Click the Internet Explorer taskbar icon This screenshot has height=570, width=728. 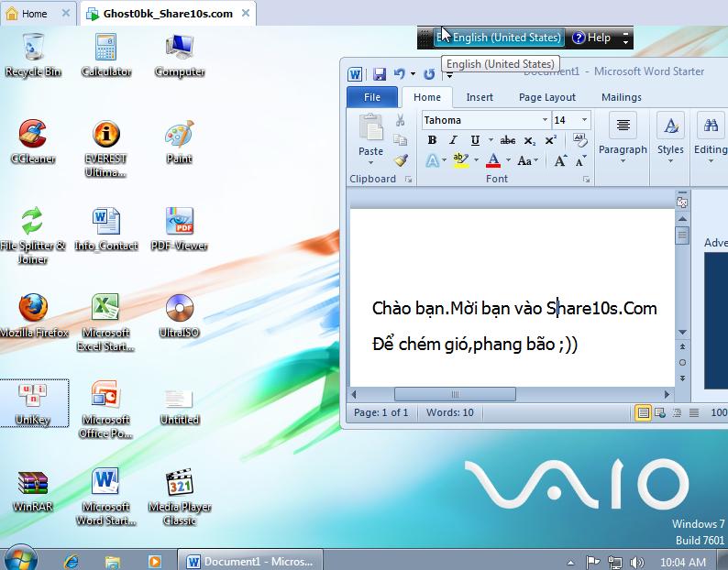tap(71, 561)
